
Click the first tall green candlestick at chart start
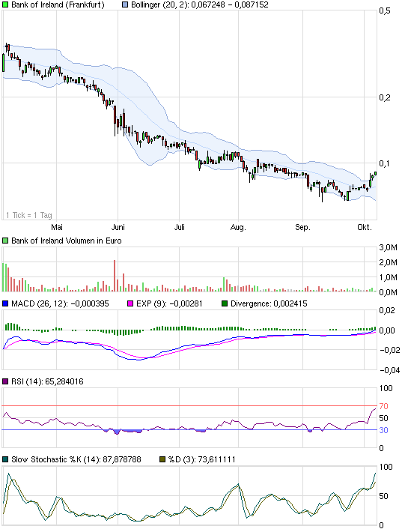click(4, 62)
